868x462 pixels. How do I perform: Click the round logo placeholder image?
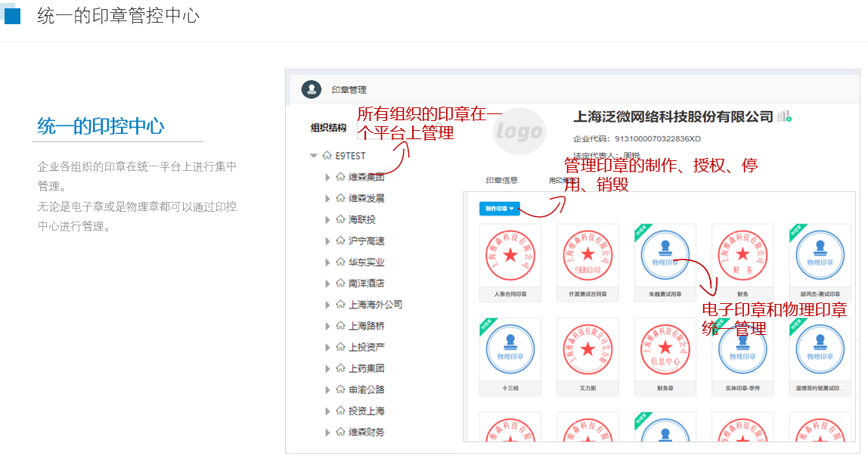click(519, 131)
